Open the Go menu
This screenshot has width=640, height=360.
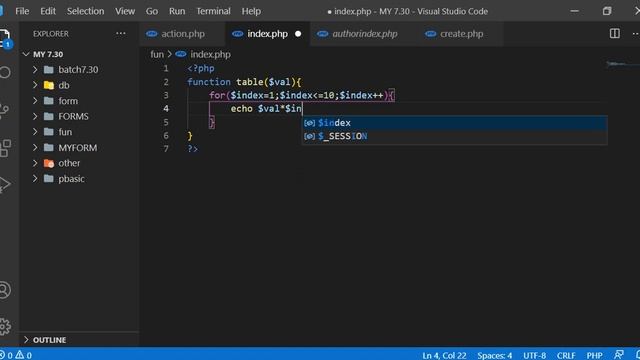(x=152, y=11)
